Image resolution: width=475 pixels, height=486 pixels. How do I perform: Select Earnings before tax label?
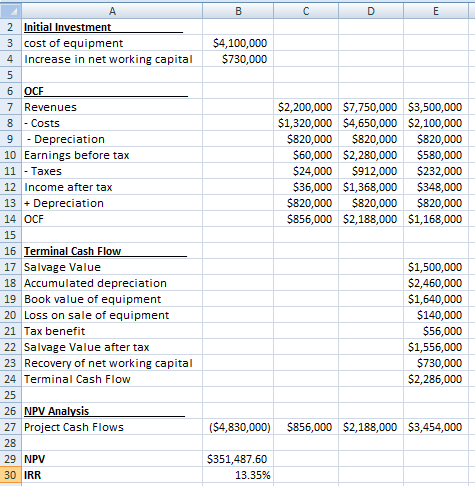[x=76, y=155]
